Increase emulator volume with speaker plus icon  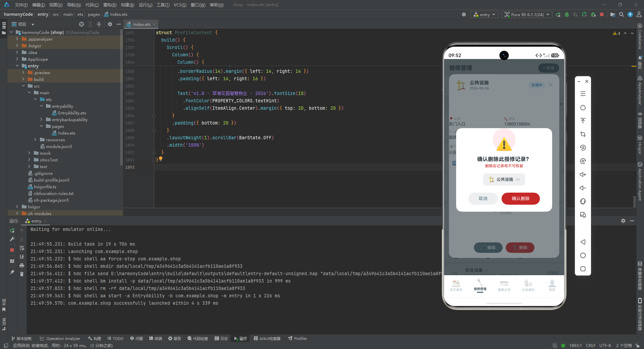point(583,174)
